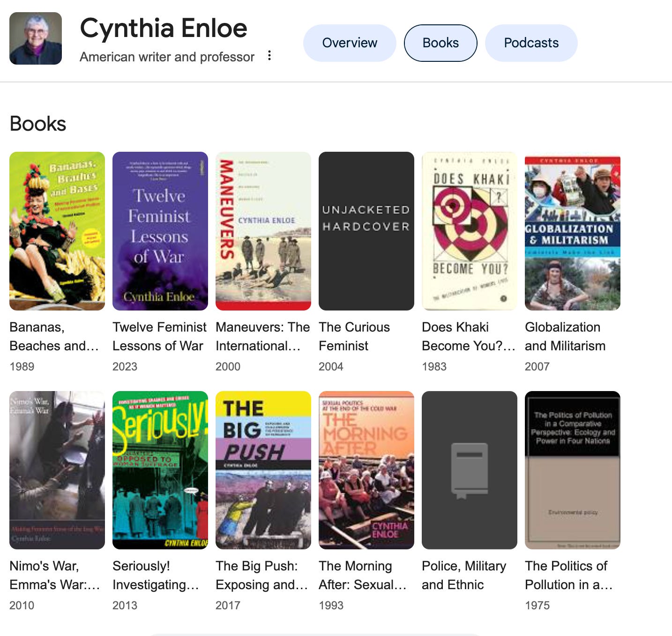Open 'The Big Push: Exposing and…' title
This screenshot has height=636, width=672.
pyautogui.click(x=261, y=575)
